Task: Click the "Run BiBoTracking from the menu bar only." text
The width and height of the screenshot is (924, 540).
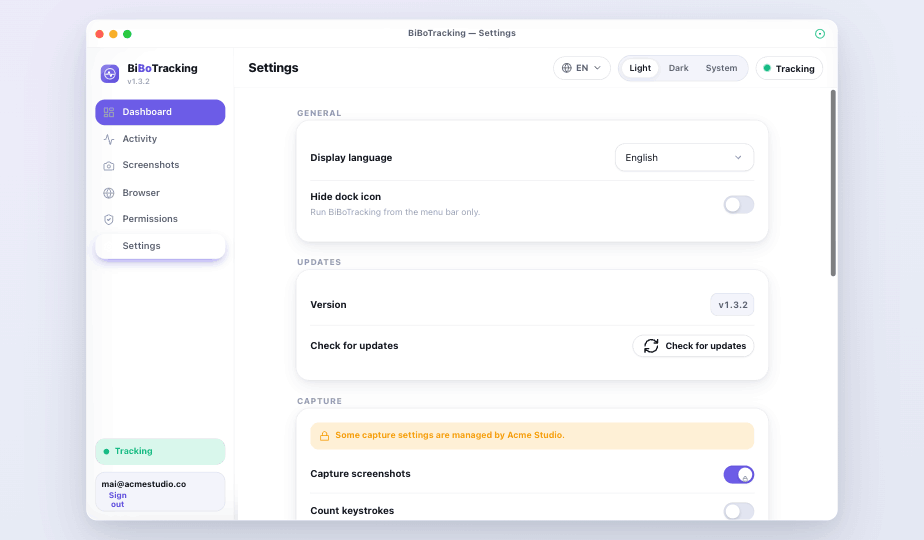Action: coord(395,212)
